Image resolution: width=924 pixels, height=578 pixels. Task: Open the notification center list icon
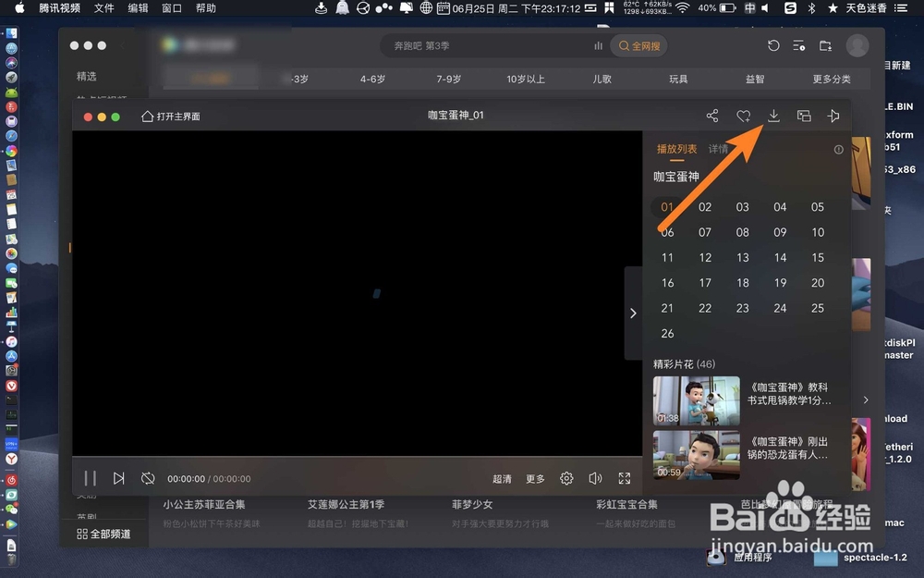pos(900,7)
